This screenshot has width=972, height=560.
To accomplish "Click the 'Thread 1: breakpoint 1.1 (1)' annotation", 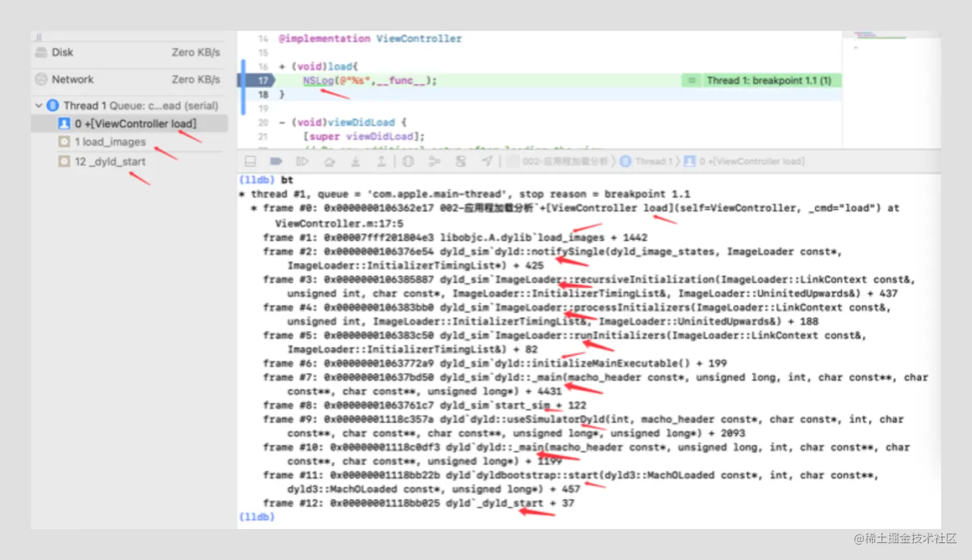I will (x=761, y=80).
